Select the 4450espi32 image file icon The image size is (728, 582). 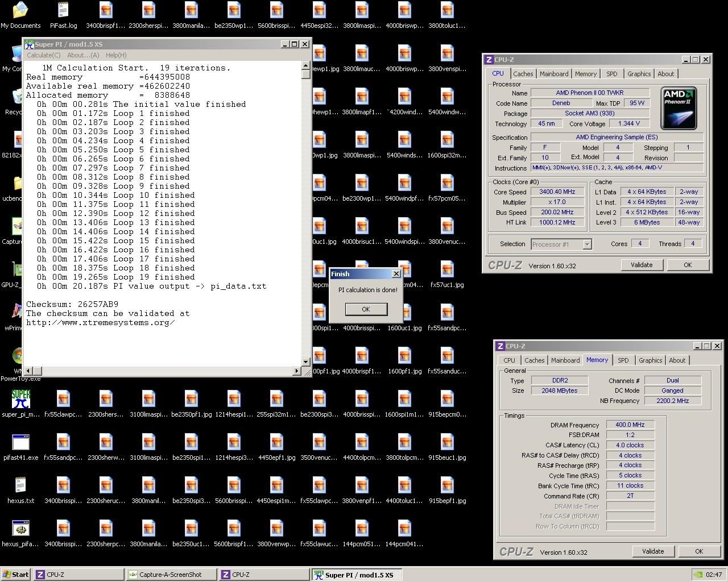[319, 10]
